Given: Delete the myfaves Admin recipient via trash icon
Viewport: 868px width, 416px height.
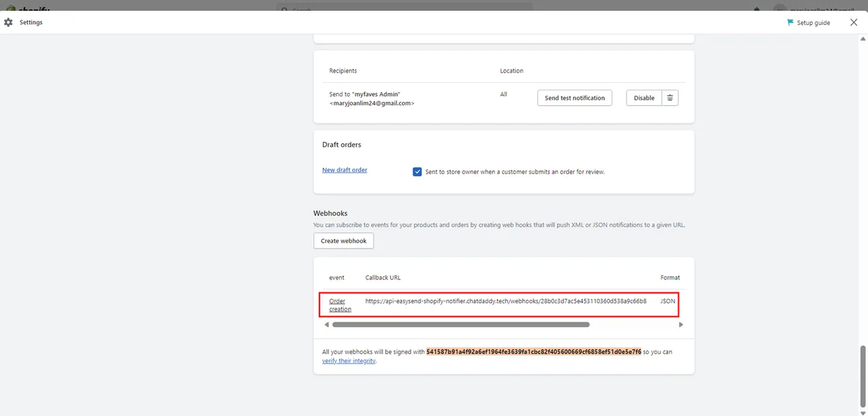Looking at the screenshot, I should pos(670,98).
